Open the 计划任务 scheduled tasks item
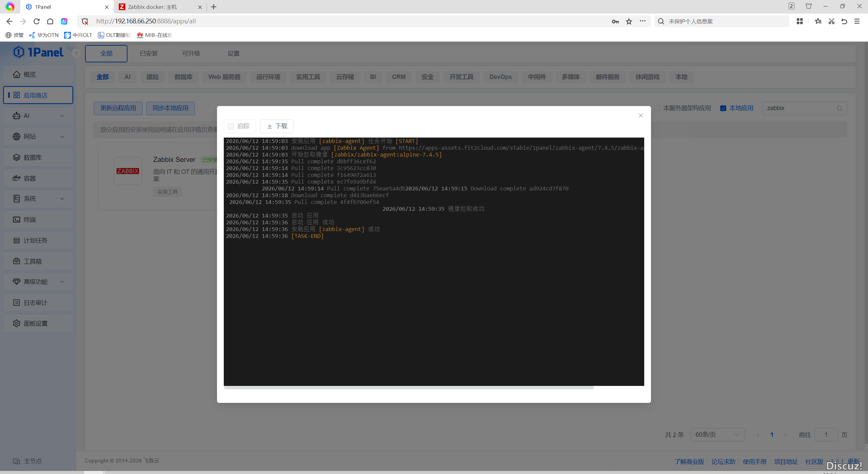The height and width of the screenshot is (474, 868). click(x=38, y=240)
